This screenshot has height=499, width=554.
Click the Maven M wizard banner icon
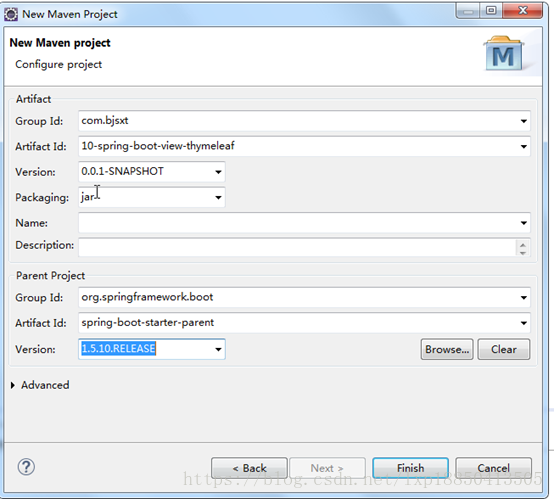tap(503, 53)
